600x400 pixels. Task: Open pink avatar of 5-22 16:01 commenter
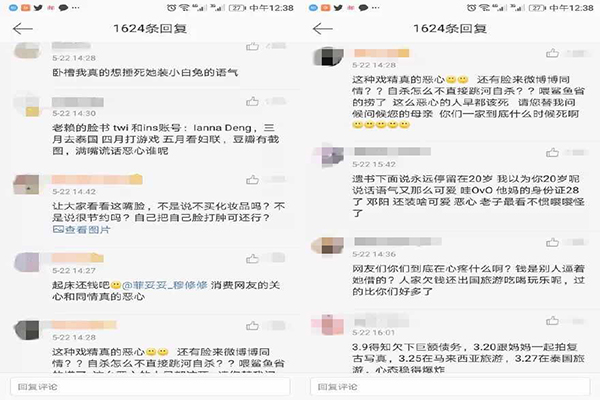(326, 325)
